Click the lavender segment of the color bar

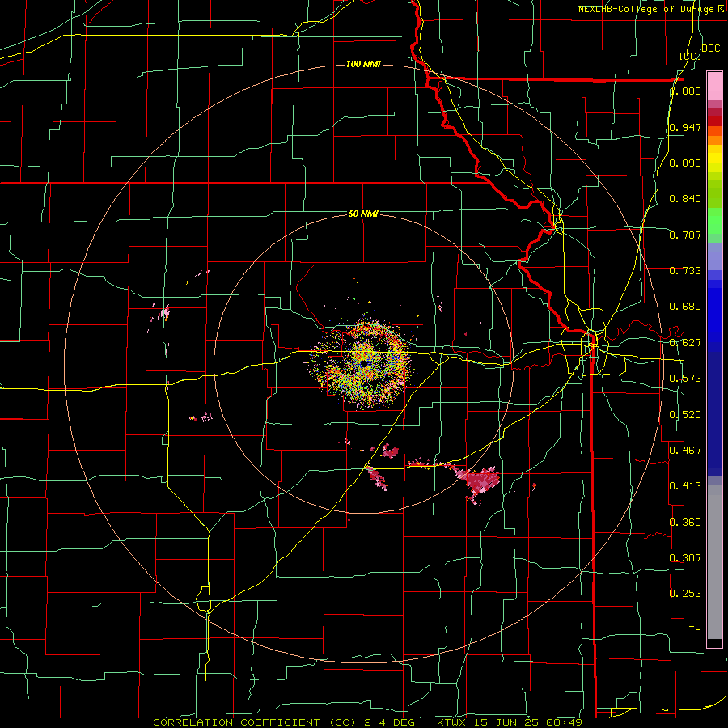coord(714,256)
